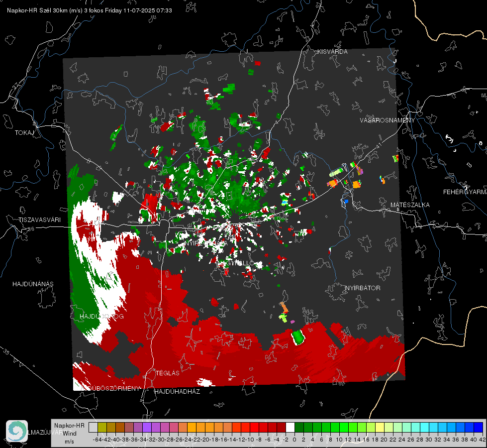This screenshot has height=448, width=487.
Task: Pick the grey first swatch in legend
Action: (93, 427)
